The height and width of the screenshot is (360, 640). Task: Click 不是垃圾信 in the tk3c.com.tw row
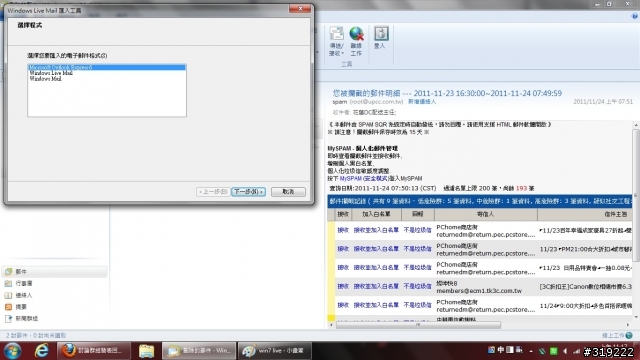pos(417,287)
